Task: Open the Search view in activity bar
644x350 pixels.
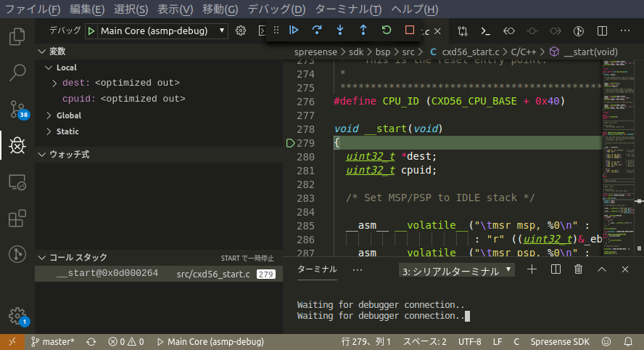Action: [17, 73]
